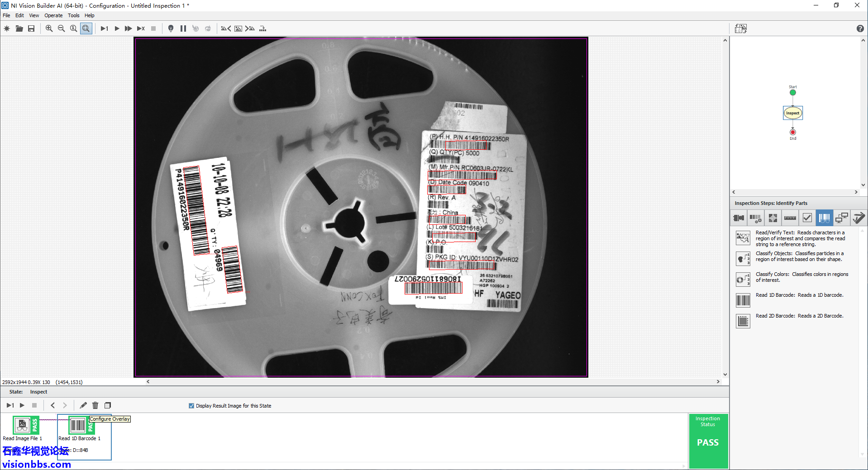
Task: Click the lightbulb highlight execution icon
Action: click(171, 28)
